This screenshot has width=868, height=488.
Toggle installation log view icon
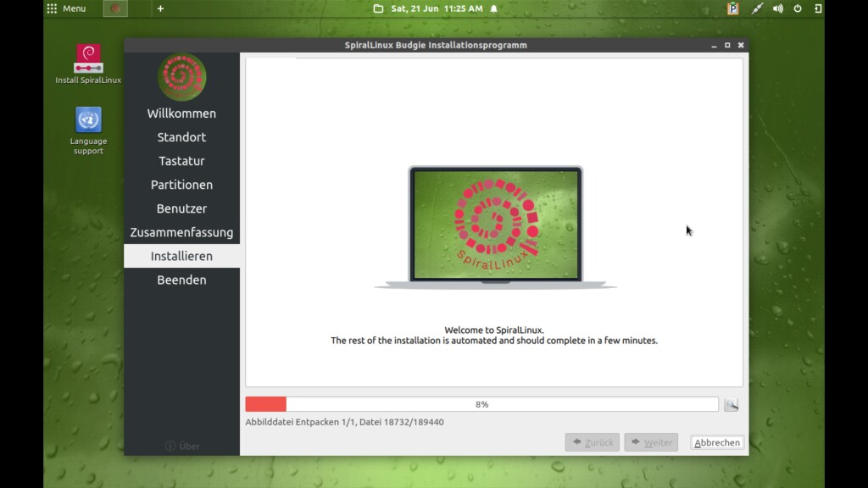(x=732, y=404)
